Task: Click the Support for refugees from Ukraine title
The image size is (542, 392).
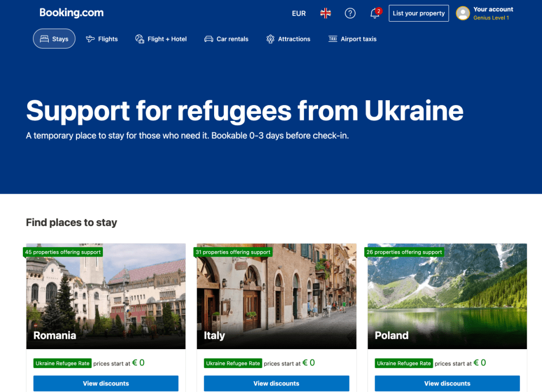Action: (245, 111)
